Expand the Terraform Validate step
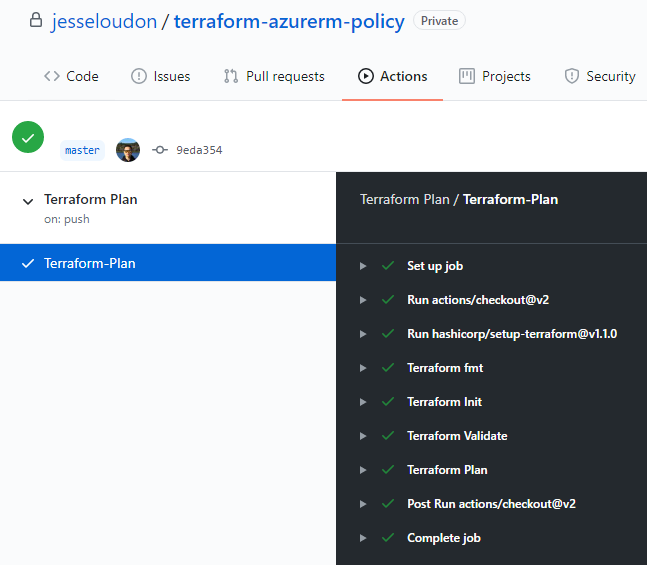 [363, 436]
